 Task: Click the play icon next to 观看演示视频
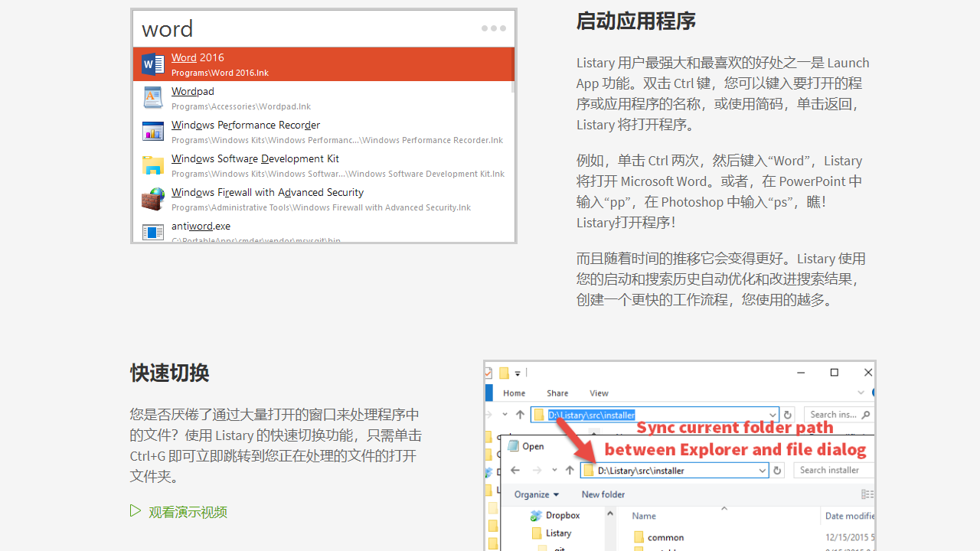135,510
